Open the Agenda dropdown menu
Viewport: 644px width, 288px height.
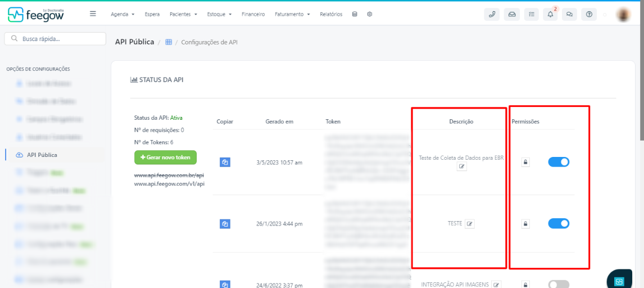tap(123, 14)
